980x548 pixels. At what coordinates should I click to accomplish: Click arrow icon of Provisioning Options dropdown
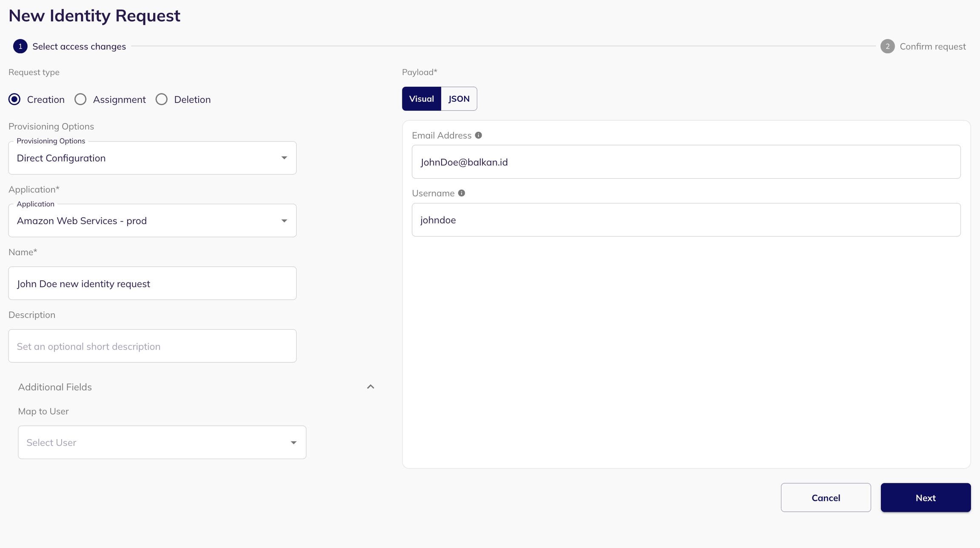click(284, 158)
